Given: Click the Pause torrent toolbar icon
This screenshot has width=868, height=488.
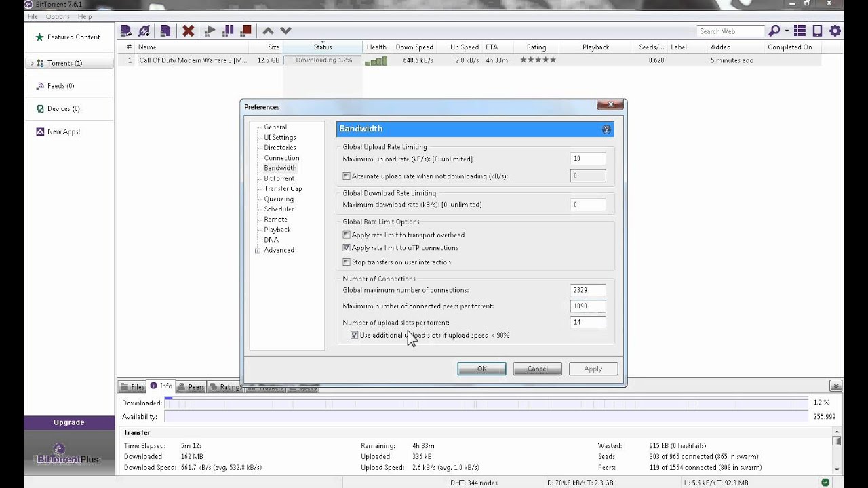Looking at the screenshot, I should click(x=229, y=30).
